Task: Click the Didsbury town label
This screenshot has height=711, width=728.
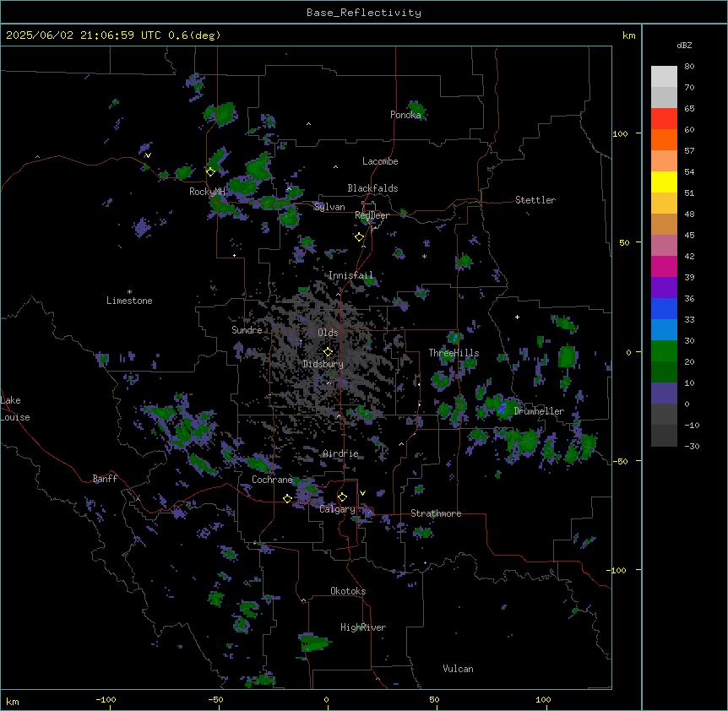Action: [x=323, y=364]
